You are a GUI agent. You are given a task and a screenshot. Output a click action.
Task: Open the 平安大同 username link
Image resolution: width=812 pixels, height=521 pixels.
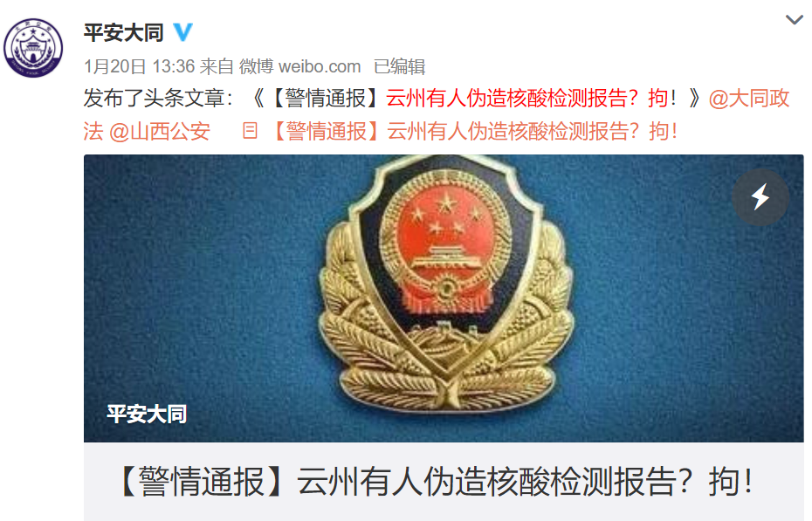tap(124, 32)
